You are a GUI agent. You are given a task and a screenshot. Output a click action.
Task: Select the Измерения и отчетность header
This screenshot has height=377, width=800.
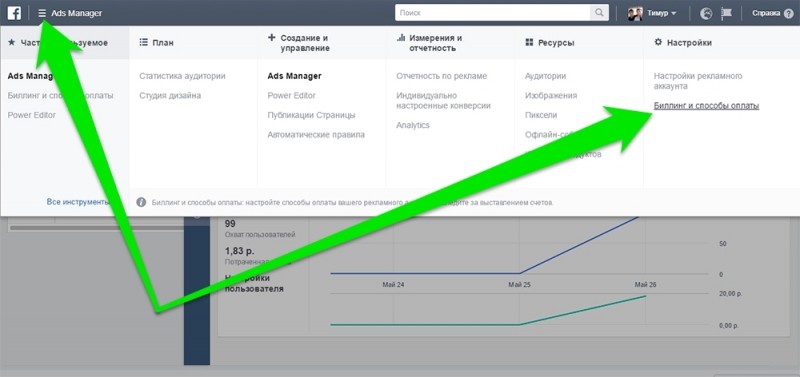(x=435, y=43)
